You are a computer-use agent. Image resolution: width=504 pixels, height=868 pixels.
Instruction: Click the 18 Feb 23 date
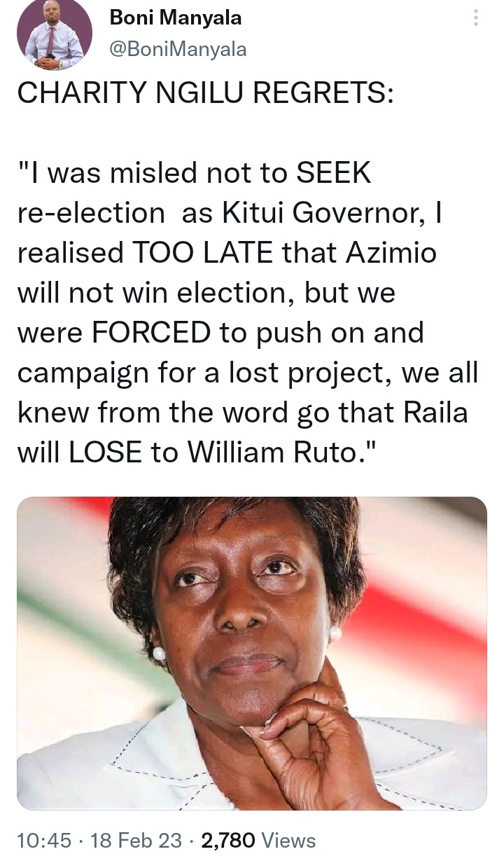[136, 840]
